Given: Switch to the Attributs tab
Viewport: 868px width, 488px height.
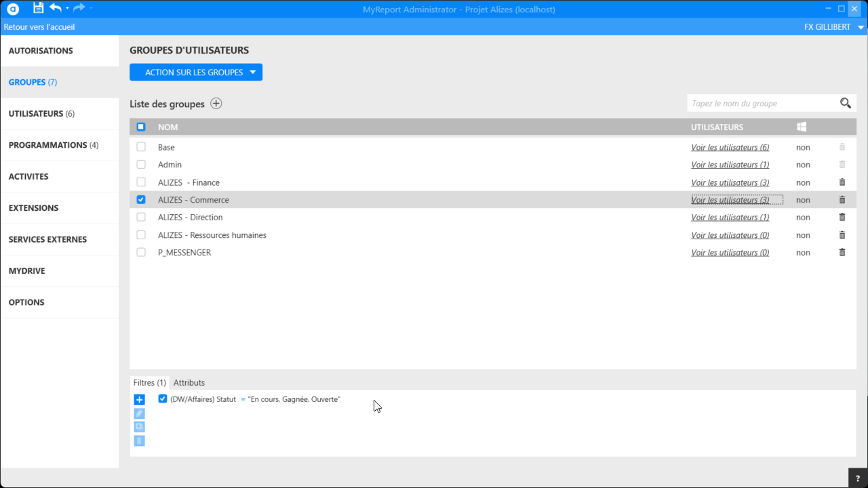Looking at the screenshot, I should [189, 383].
